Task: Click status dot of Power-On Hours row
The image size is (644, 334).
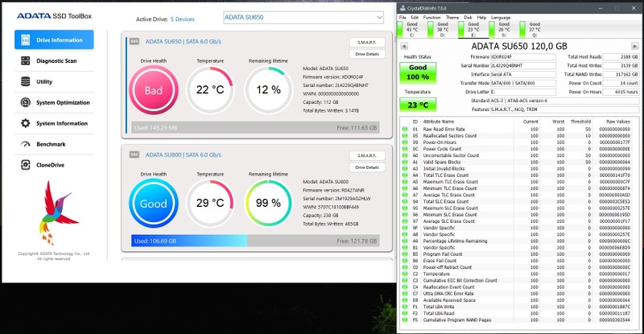Action: [405, 142]
